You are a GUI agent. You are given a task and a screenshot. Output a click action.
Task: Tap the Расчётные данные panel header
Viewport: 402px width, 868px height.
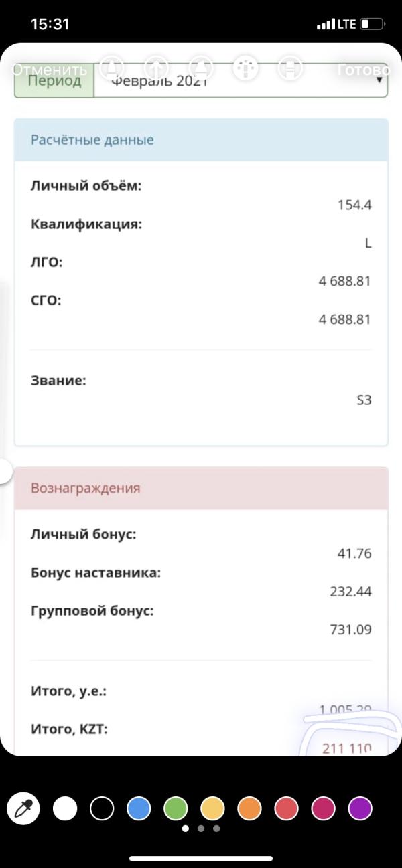tap(201, 140)
